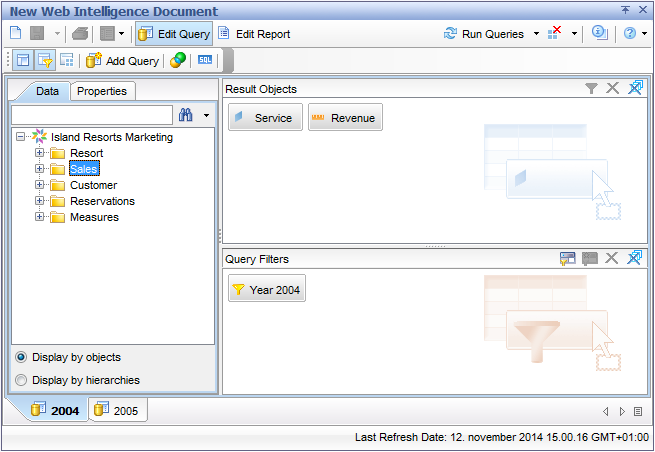Toggle the query filter panel display button

point(44,61)
